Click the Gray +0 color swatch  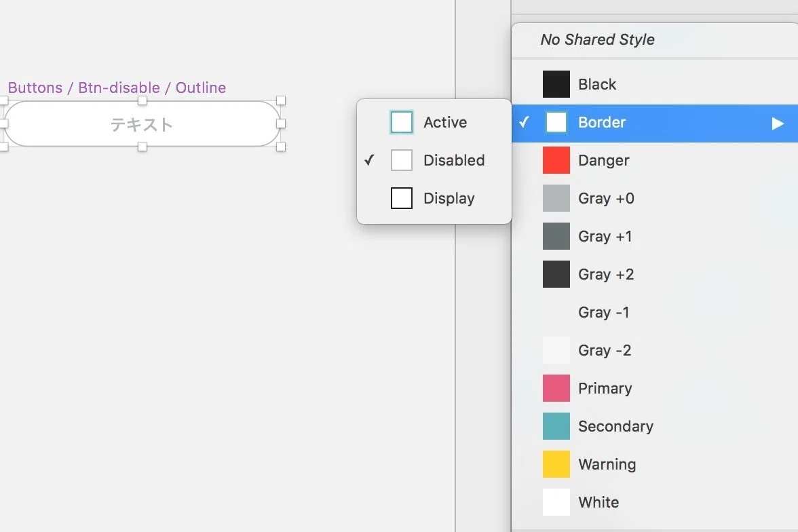pyautogui.click(x=556, y=198)
